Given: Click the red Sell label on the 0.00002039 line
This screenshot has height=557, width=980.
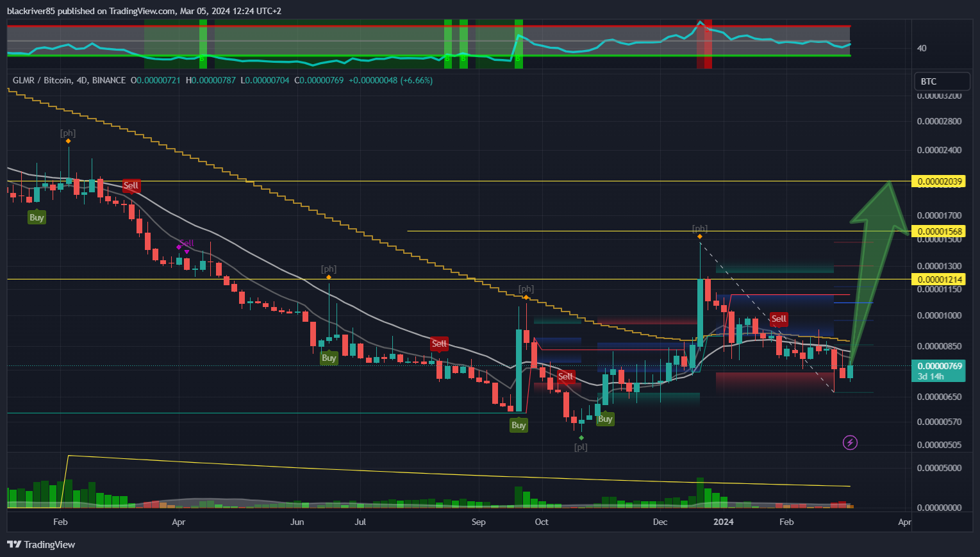Looking at the screenshot, I should 131,185.
